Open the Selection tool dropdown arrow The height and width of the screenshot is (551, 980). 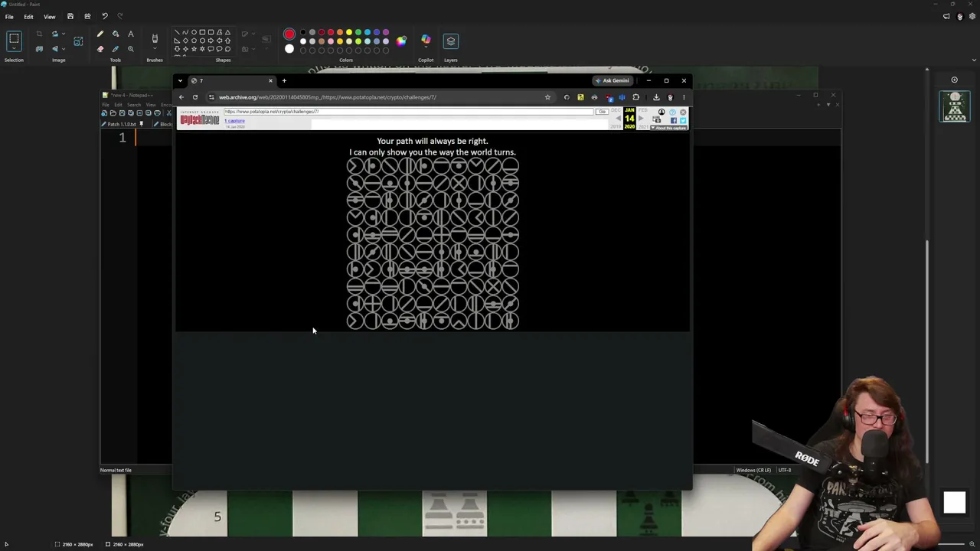14,49
